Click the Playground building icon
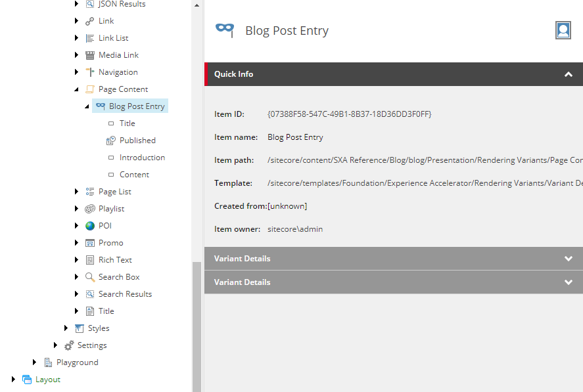583x392 pixels. click(x=48, y=362)
